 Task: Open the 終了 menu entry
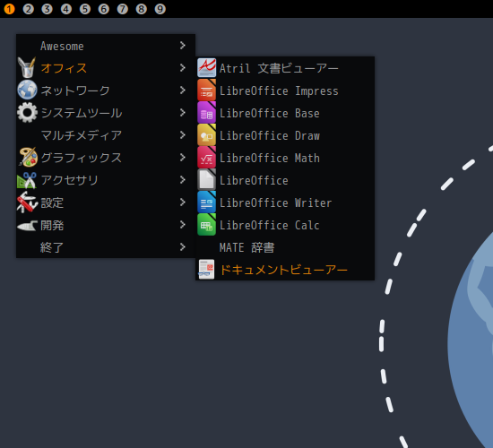[x=106, y=247]
